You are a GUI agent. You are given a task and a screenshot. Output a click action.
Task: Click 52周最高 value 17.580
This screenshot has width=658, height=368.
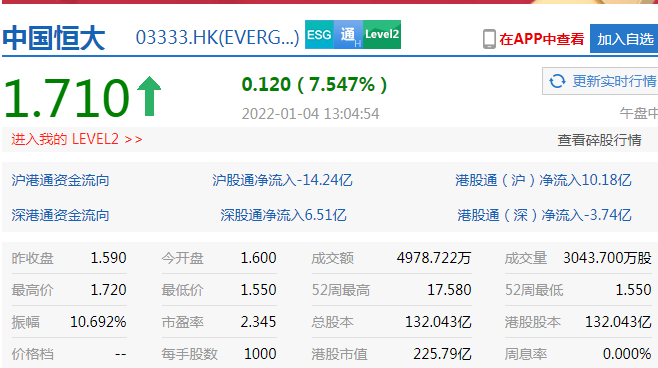(449, 290)
